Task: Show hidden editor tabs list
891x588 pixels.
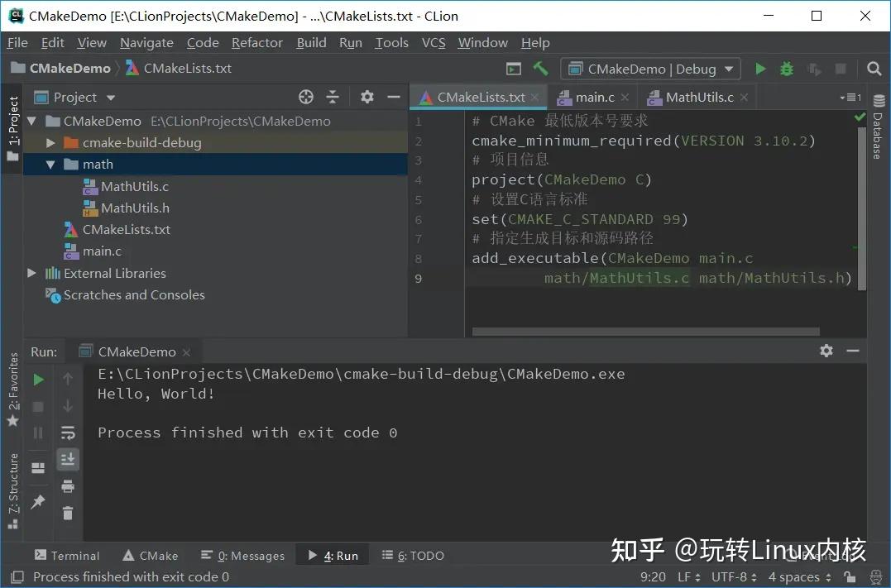Action: [x=850, y=98]
